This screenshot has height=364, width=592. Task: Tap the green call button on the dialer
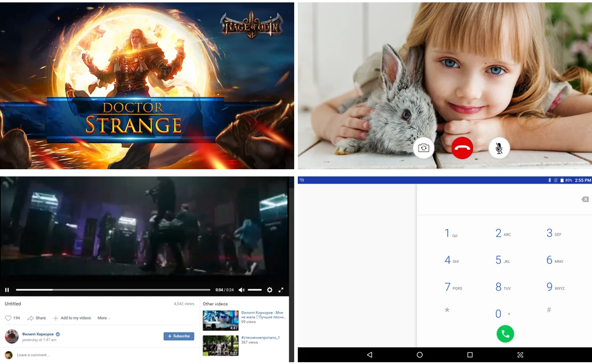[505, 334]
